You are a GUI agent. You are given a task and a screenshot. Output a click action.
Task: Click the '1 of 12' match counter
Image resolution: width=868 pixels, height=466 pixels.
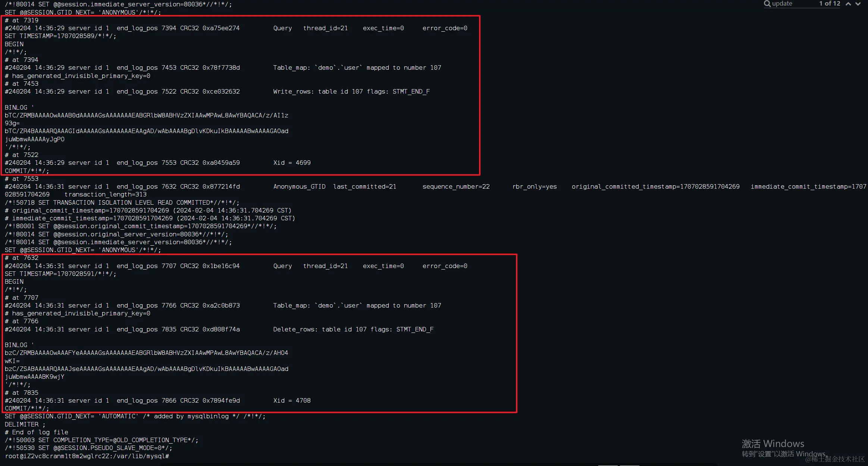[829, 4]
